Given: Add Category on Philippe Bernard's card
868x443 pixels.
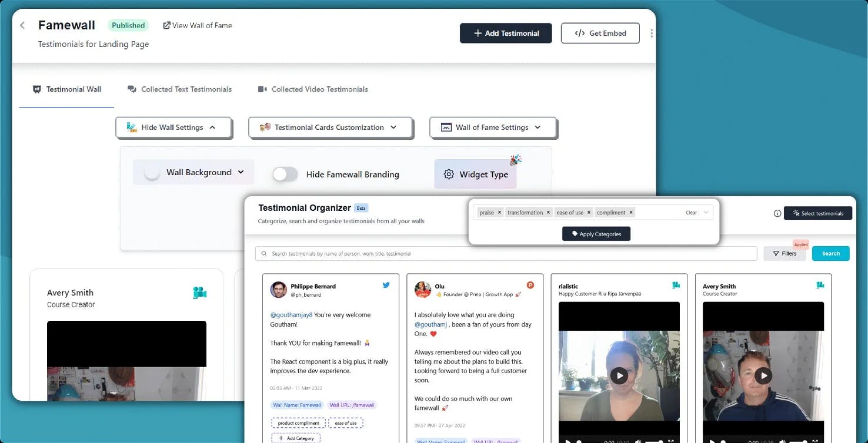Looking at the screenshot, I should click(x=296, y=438).
